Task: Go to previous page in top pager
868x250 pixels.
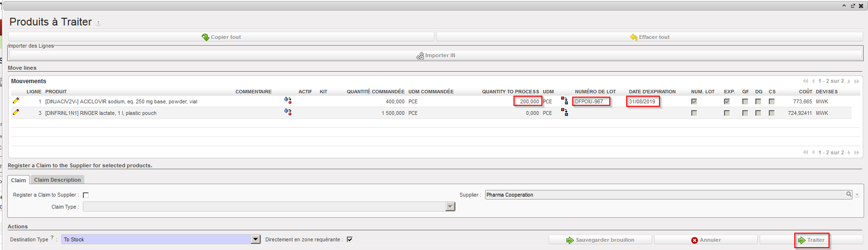Action: [x=813, y=81]
